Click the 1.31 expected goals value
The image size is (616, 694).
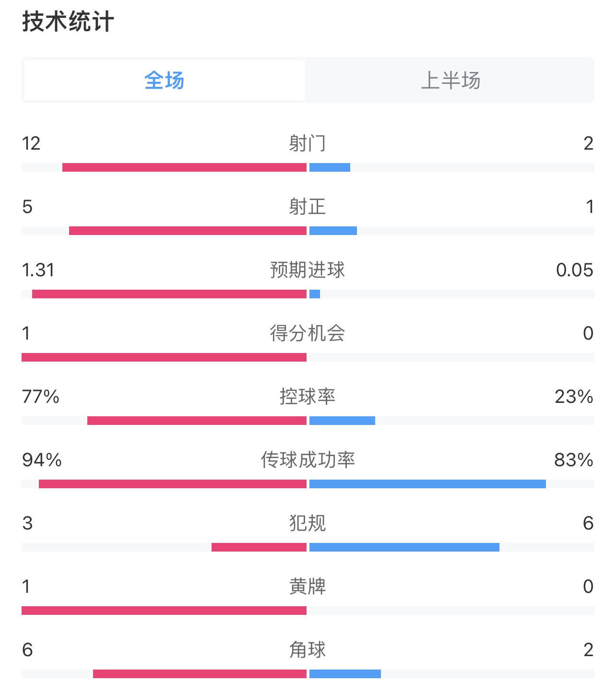(38, 270)
